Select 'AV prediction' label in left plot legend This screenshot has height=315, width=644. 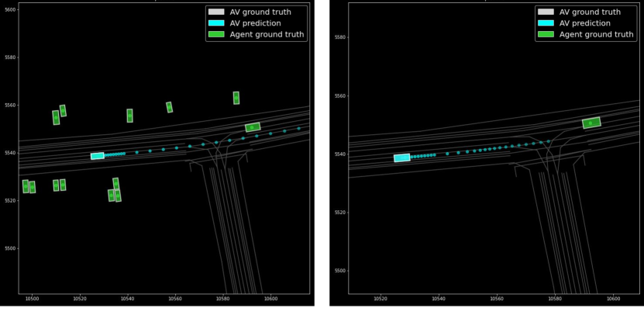tap(255, 23)
